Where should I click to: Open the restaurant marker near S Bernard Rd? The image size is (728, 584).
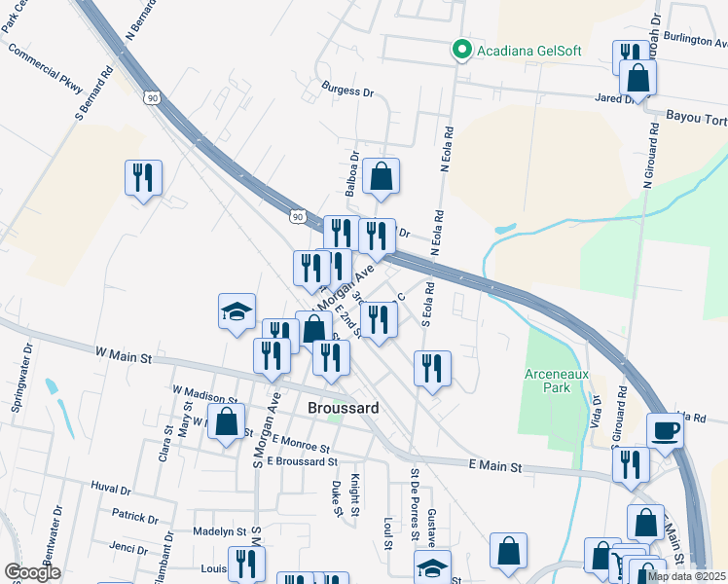[143, 182]
